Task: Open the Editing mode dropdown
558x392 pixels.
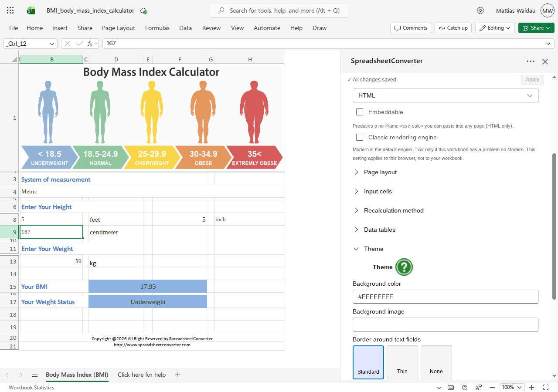Action: point(495,28)
